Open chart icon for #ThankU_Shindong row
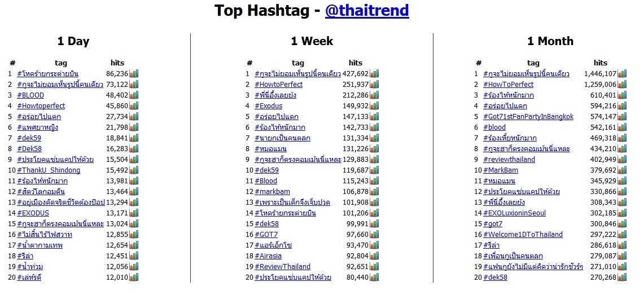The width and height of the screenshot is (644, 295). point(134,170)
